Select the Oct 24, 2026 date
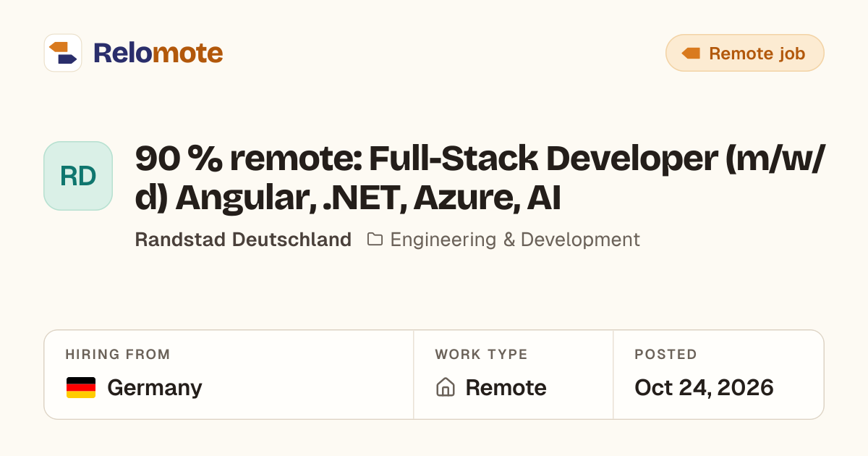The width and height of the screenshot is (868, 456). pos(704,388)
